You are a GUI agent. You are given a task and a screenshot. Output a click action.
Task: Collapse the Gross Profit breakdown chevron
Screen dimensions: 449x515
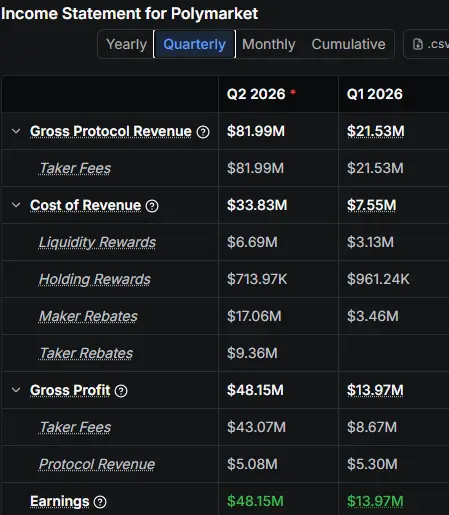(x=16, y=390)
